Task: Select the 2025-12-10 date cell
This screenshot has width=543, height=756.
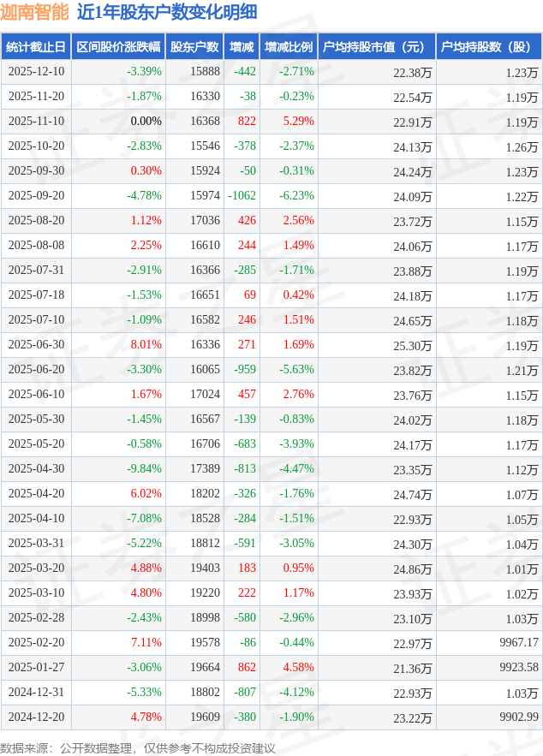Action: (36, 72)
